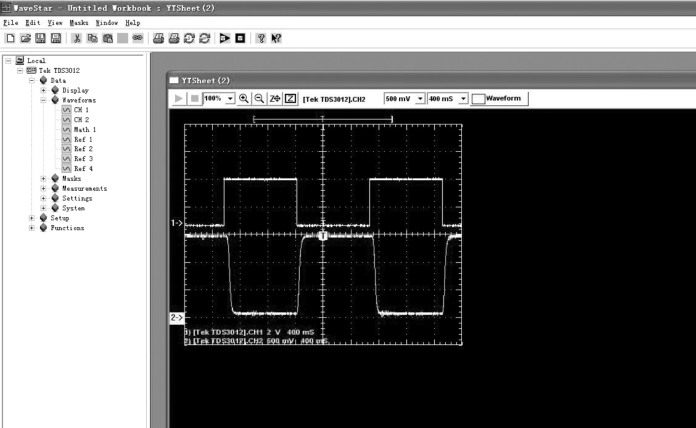The height and width of the screenshot is (428, 696).
Task: Expand the Functions tree node
Action: (x=32, y=228)
